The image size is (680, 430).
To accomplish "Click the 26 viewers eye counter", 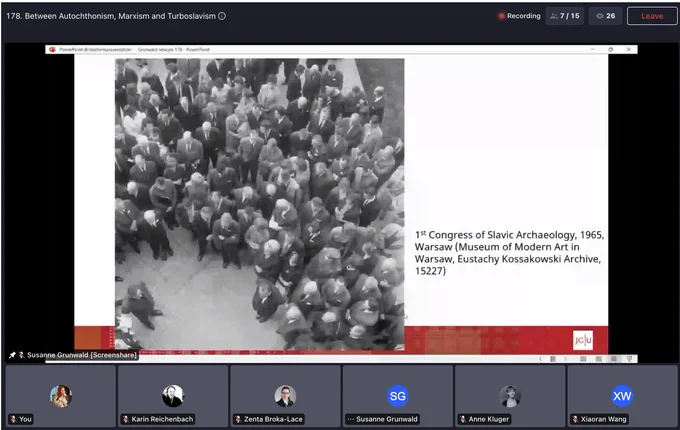I will click(605, 16).
